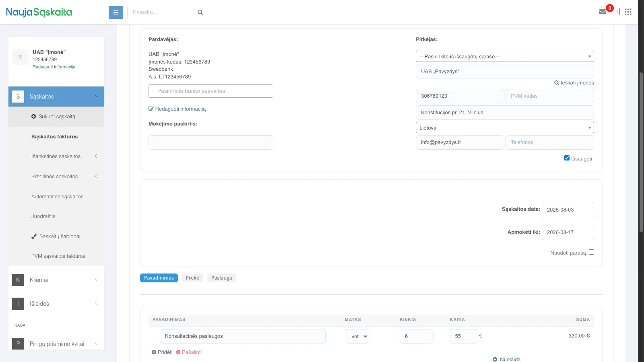Open Sukurti sąskaitą in sidebar
The image size is (644, 362).
56,117
